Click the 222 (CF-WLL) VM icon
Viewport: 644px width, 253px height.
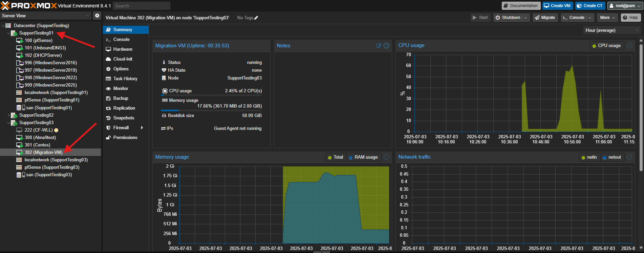click(19, 130)
